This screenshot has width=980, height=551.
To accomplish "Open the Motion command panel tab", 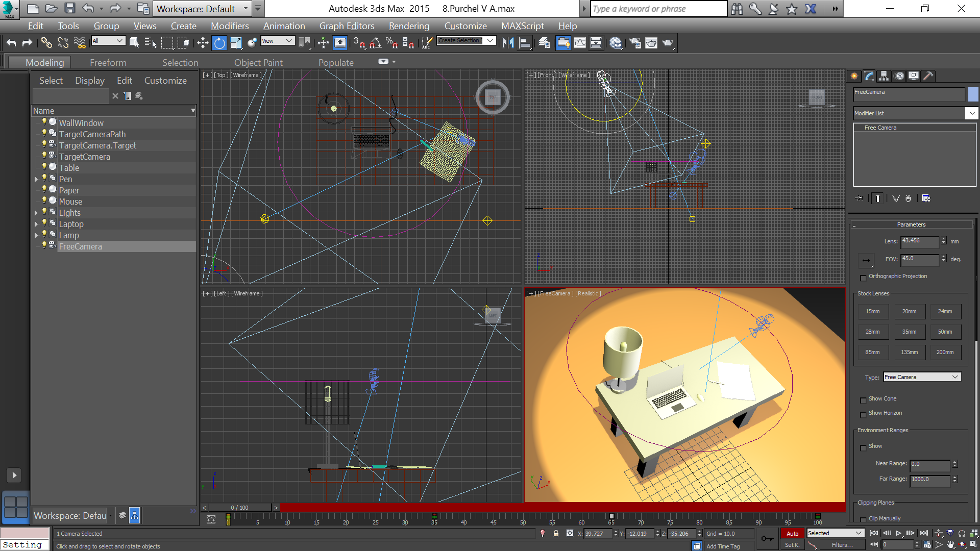I will 899,76.
